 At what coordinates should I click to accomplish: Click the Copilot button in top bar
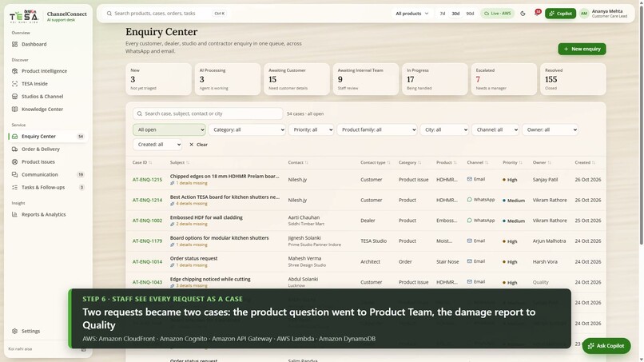(x=560, y=13)
